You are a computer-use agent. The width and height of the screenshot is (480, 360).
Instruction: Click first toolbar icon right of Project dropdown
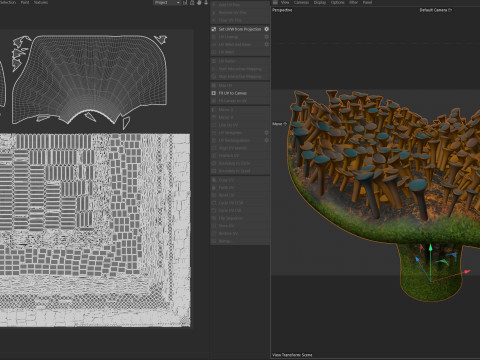(x=185, y=3)
